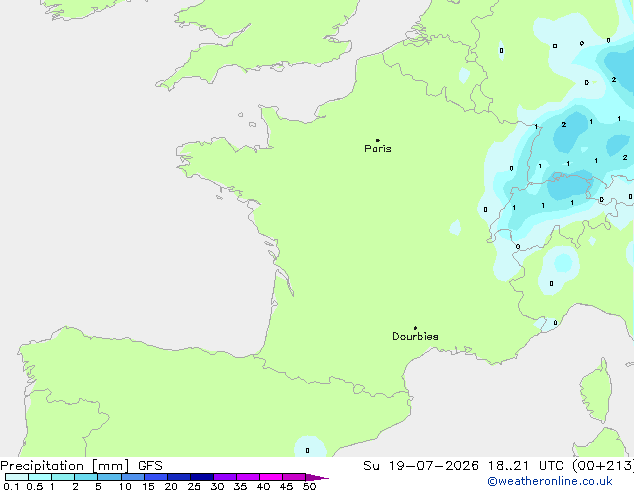Click the legend value '0.5'
Screen dimensions: 634x490
34,486
